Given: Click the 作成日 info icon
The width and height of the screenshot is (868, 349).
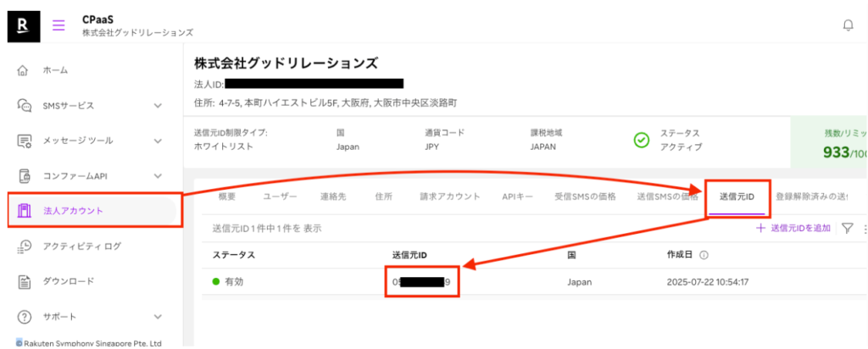Looking at the screenshot, I should (704, 255).
